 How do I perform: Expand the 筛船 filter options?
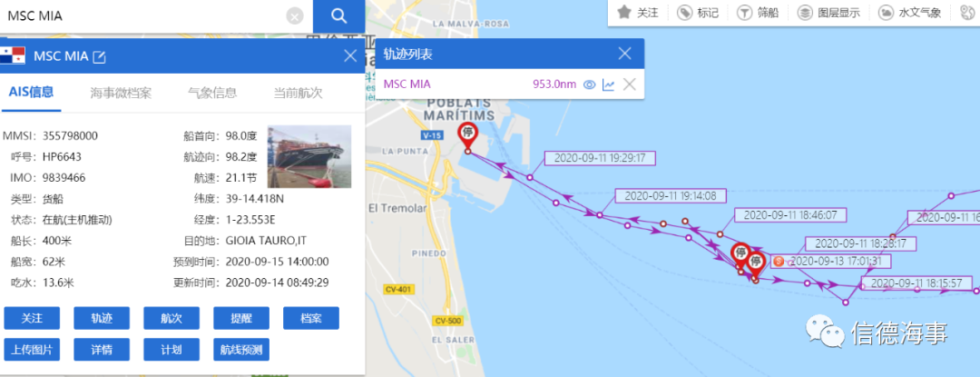click(x=759, y=13)
